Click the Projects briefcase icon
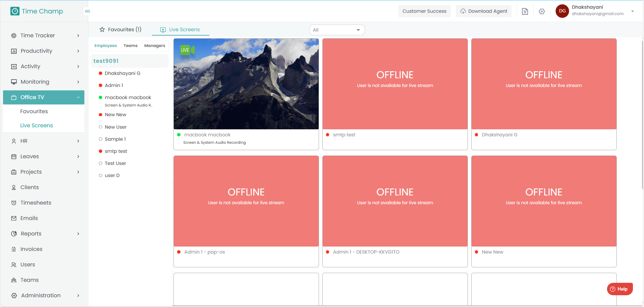Screen dimensions: 644x307 [14, 172]
